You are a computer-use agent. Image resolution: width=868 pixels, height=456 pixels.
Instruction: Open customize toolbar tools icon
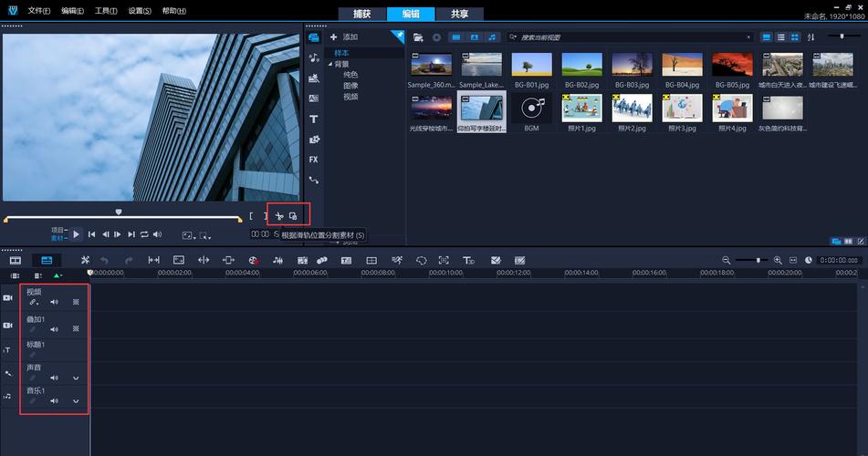click(x=85, y=260)
